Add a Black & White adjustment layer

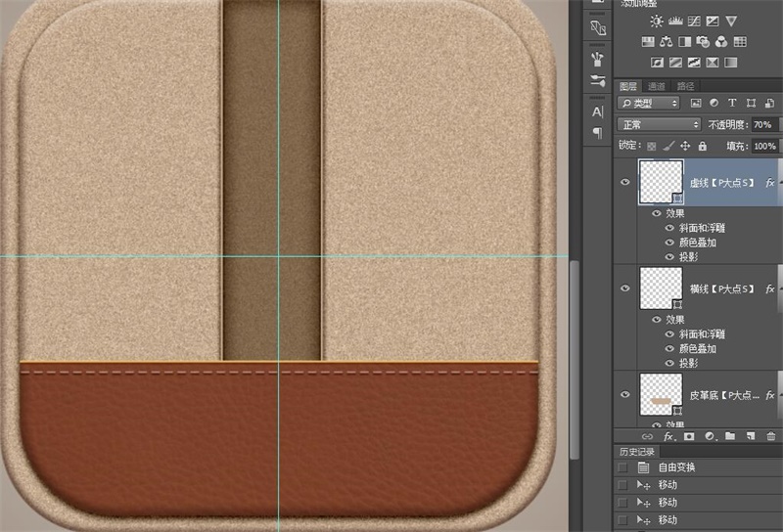pos(684,42)
